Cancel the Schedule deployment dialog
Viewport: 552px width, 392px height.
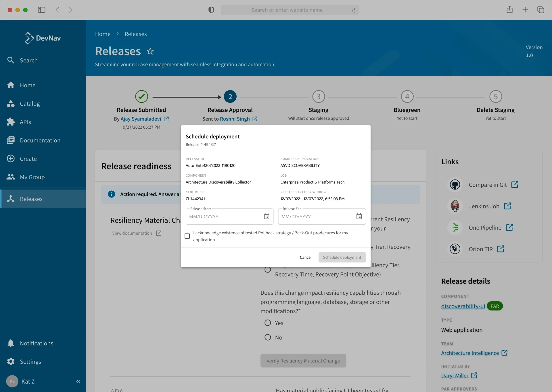(x=305, y=257)
